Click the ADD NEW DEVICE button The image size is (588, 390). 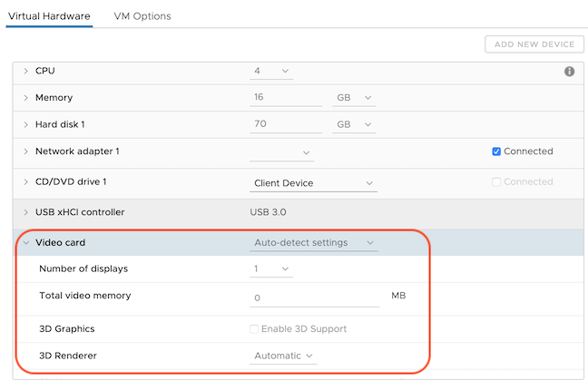(x=534, y=44)
